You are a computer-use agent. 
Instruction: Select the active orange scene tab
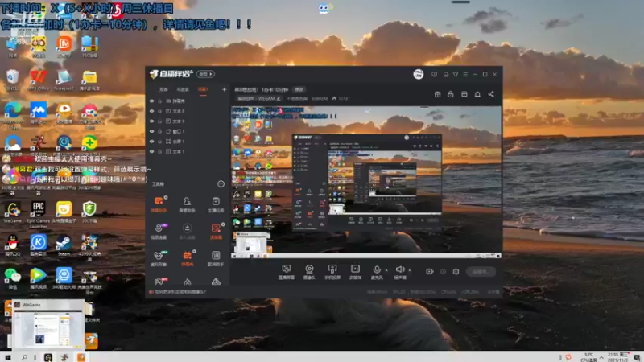203,89
